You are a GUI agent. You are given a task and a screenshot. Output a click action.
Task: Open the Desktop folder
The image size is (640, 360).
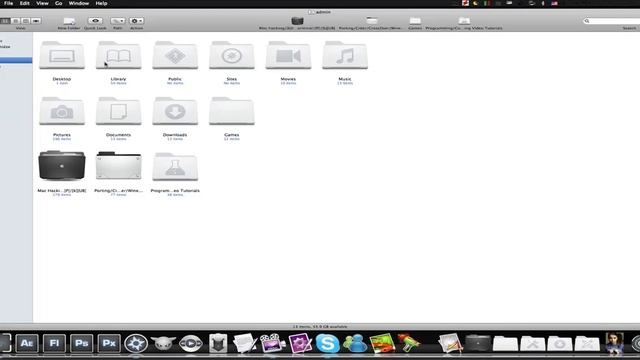tap(62, 55)
